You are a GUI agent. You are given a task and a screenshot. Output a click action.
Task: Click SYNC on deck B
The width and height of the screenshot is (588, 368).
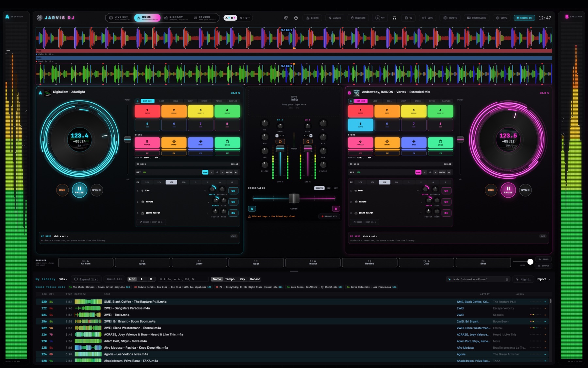(525, 190)
